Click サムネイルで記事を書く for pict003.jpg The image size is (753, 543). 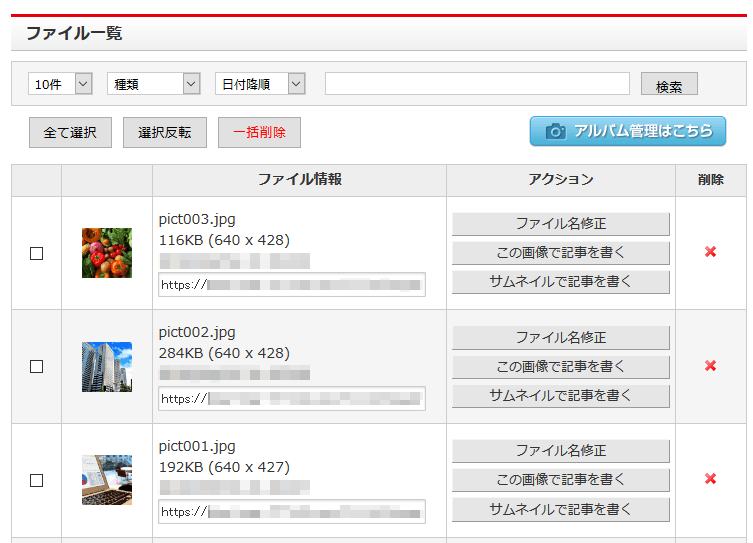(x=560, y=282)
